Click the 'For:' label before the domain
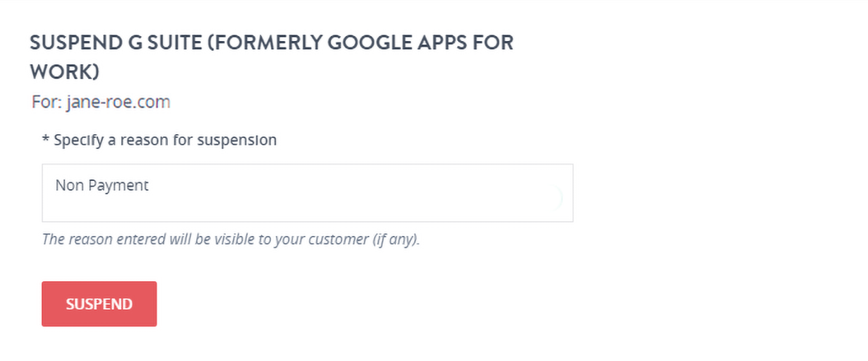This screenshot has width=868, height=361. tap(47, 102)
